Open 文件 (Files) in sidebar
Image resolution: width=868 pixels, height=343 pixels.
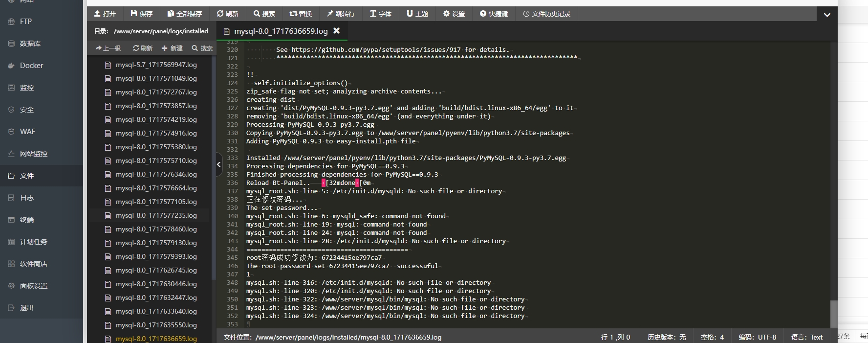(x=42, y=176)
